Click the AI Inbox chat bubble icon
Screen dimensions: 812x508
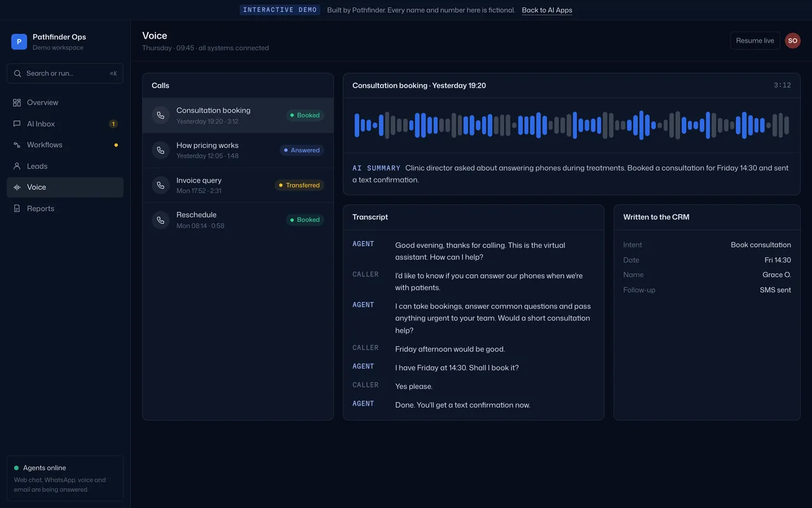click(x=17, y=124)
